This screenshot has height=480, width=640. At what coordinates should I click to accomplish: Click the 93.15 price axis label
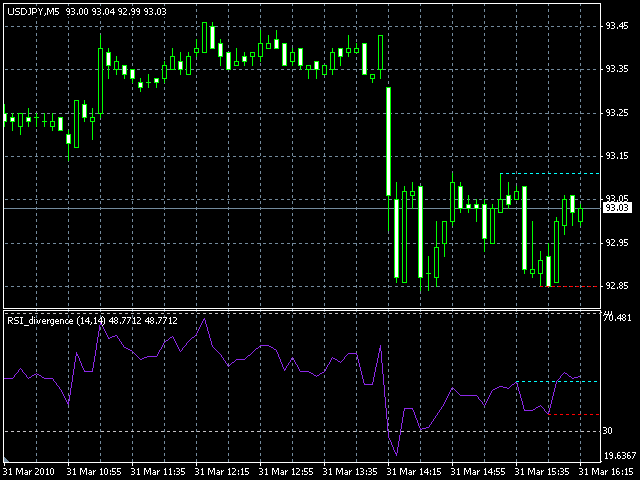[x=617, y=156]
